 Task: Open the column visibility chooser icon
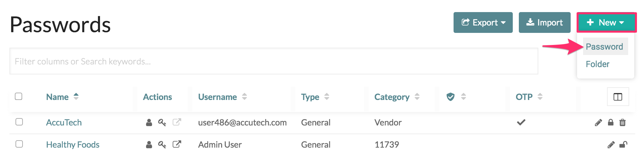[618, 97]
